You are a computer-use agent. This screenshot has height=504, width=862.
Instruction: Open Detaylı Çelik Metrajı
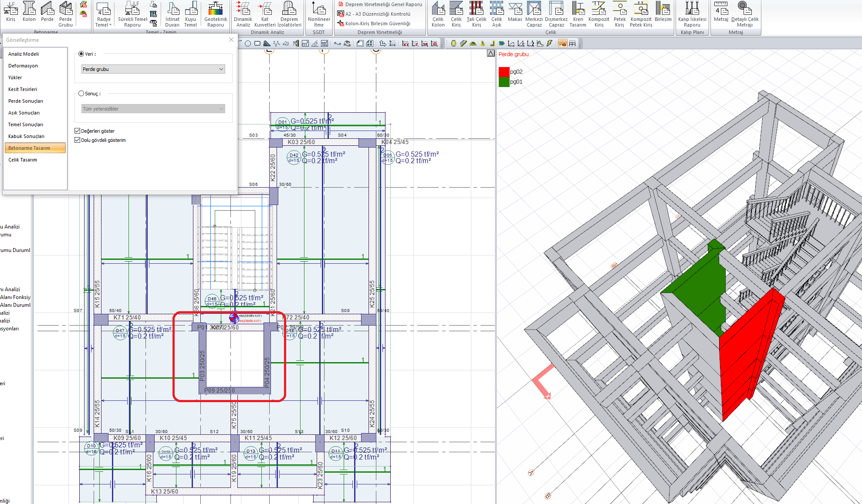point(745,14)
